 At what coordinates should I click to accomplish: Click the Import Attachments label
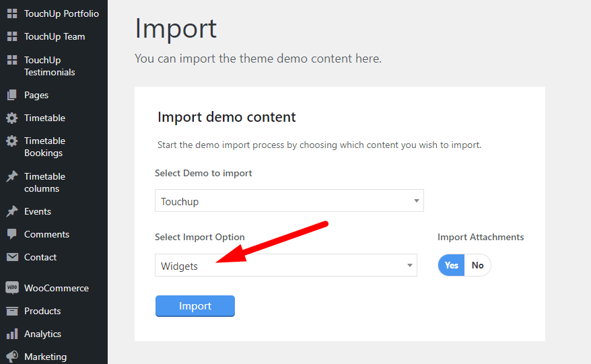[481, 237]
